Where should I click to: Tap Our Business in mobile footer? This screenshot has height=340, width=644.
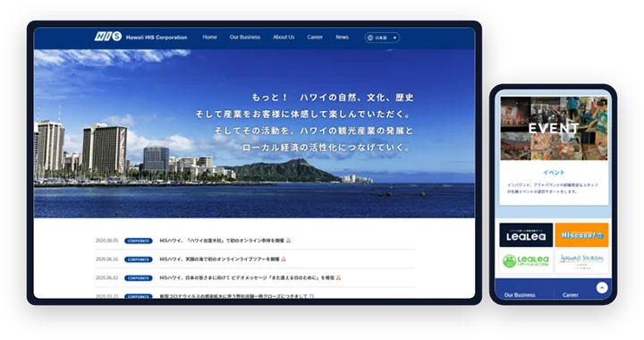(520, 295)
